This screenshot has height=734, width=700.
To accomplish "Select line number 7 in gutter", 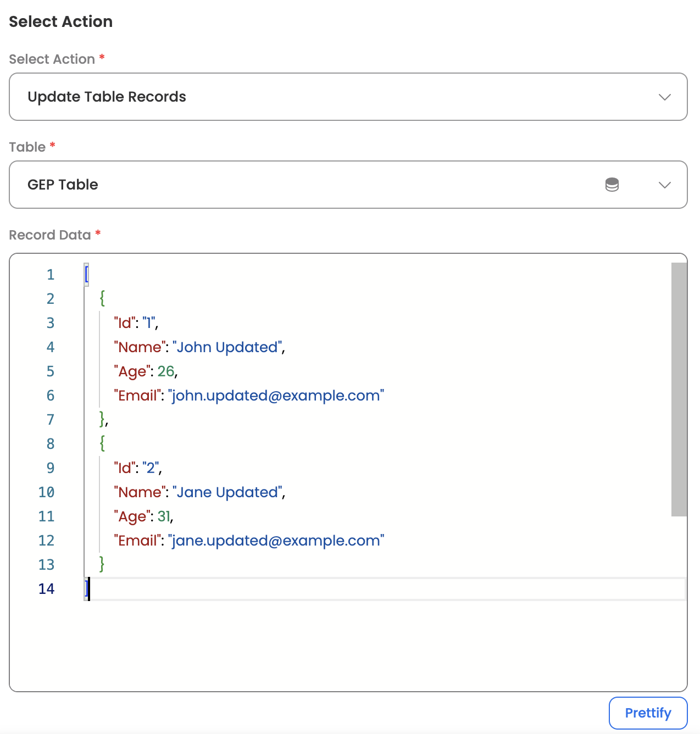I will coord(51,420).
